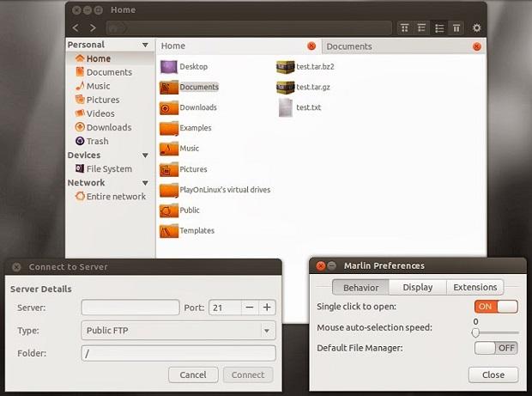Open the Desktop folder icon
The image size is (532, 396).
click(x=169, y=66)
